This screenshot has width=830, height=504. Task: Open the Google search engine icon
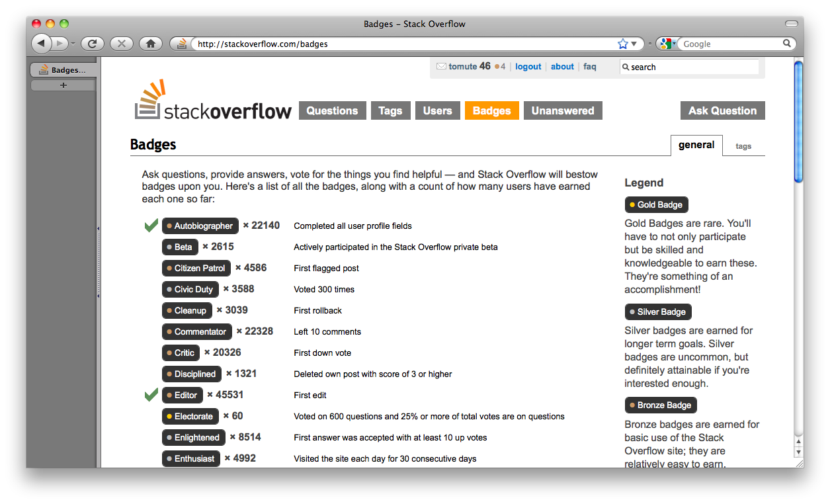(x=665, y=44)
